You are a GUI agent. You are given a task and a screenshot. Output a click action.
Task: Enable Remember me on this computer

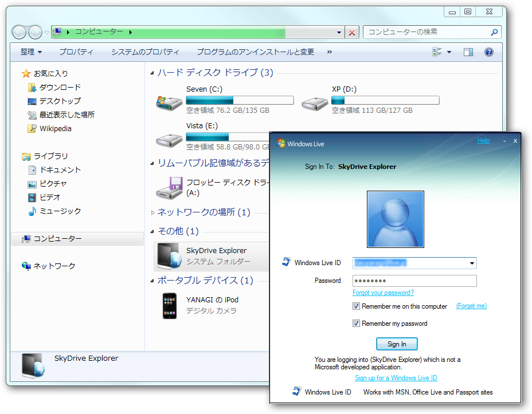(357, 306)
